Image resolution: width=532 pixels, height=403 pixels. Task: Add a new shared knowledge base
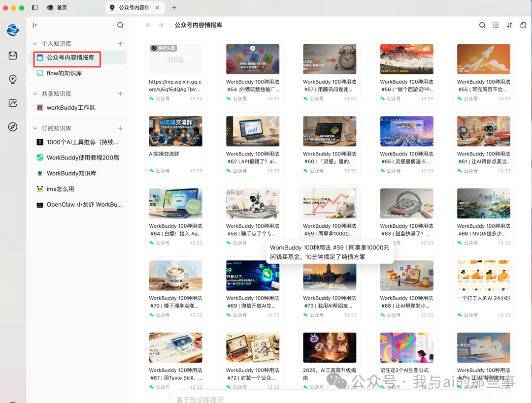pyautogui.click(x=120, y=93)
